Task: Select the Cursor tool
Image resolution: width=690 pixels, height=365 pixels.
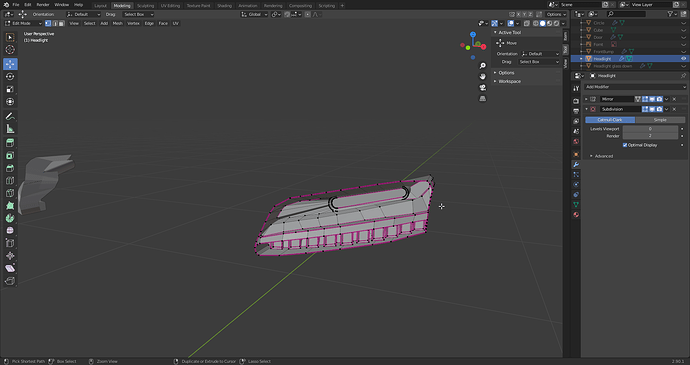Action: coord(10,50)
